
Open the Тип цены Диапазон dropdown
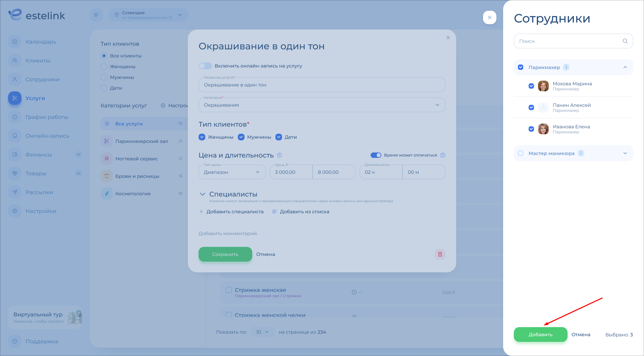(232, 172)
